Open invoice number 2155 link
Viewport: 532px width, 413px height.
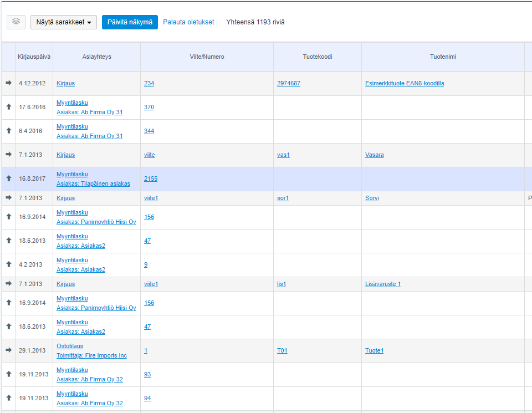pos(151,179)
